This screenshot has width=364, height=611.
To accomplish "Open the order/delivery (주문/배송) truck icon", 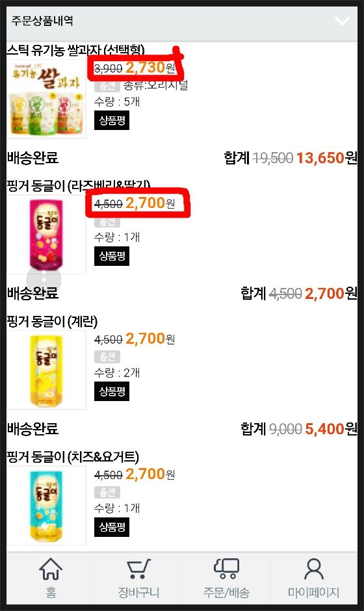I will coord(226,569).
